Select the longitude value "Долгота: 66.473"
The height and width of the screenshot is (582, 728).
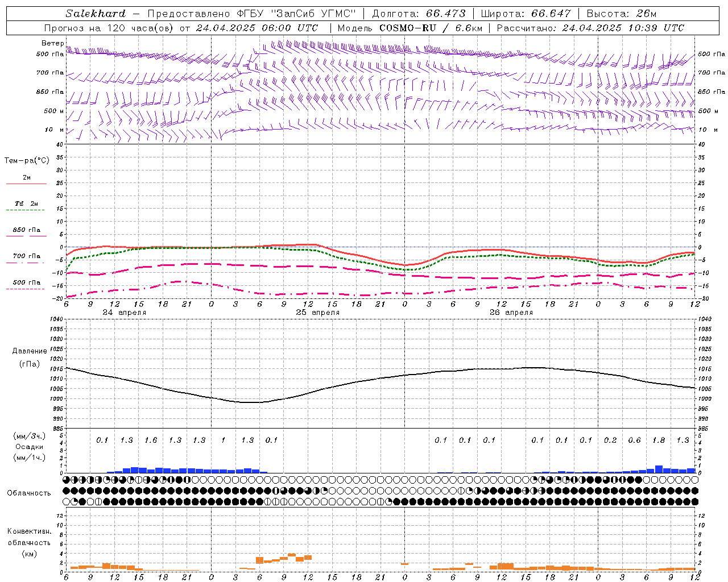(419, 14)
